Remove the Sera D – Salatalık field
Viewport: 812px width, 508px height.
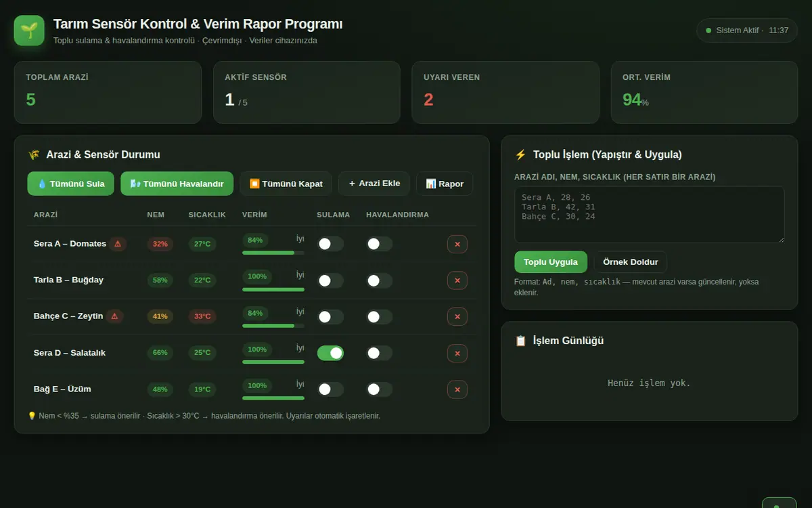[457, 353]
